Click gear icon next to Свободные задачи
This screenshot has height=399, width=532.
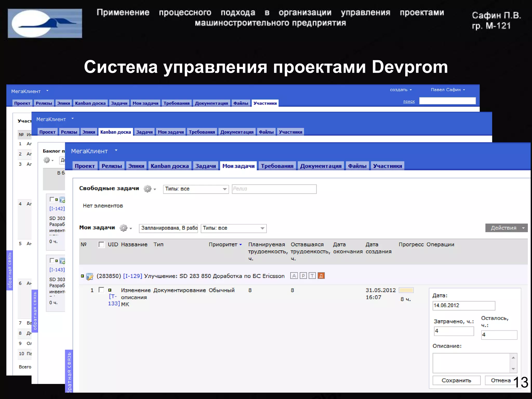pos(148,189)
